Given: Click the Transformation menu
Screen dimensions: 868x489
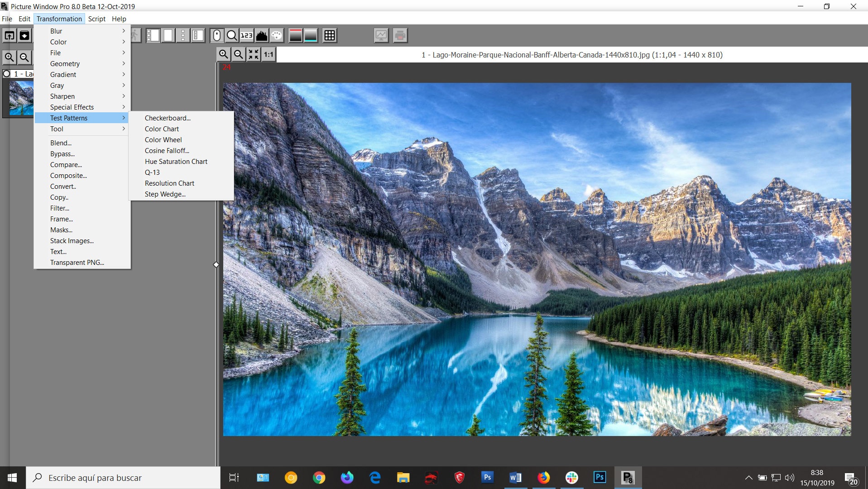Looking at the screenshot, I should click(59, 19).
